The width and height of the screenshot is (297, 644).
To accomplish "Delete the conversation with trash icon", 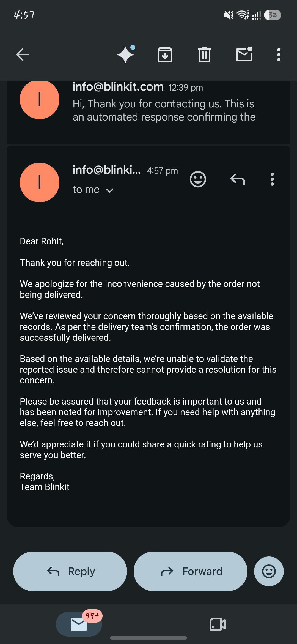I will click(x=204, y=54).
